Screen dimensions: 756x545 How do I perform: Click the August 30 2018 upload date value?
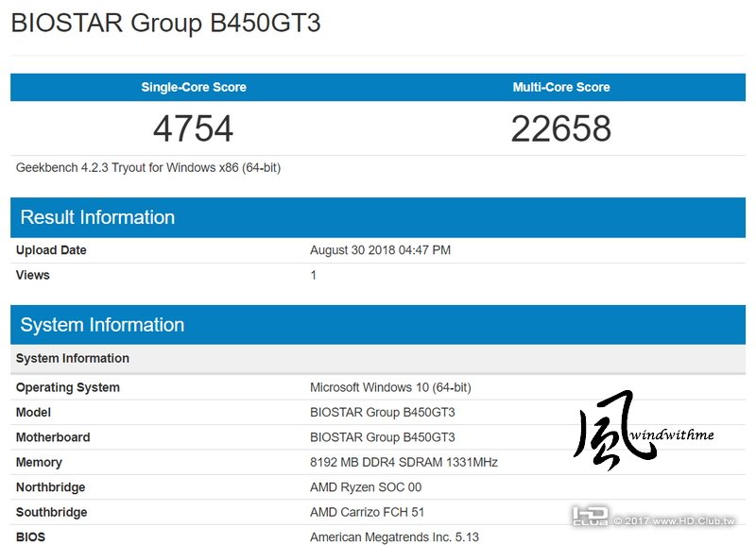pos(380,250)
